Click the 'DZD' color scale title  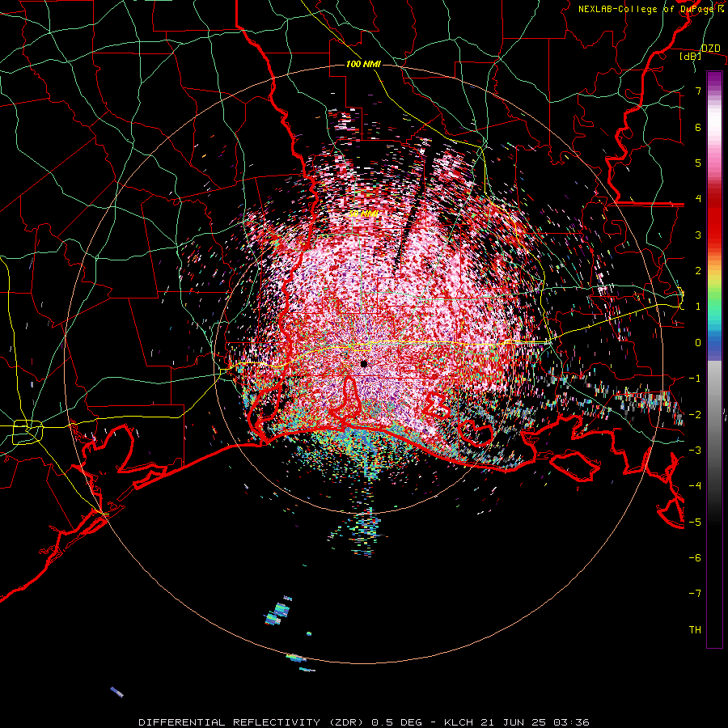711,49
